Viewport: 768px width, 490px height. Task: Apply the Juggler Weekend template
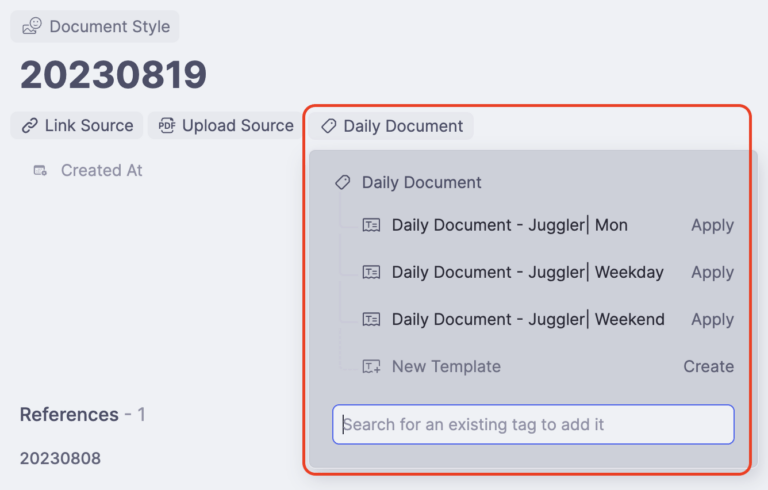(x=712, y=320)
